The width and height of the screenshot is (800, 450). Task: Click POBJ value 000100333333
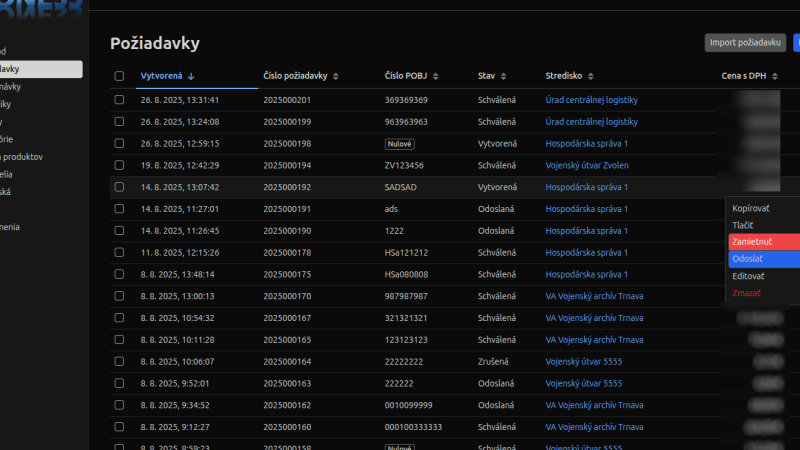pyautogui.click(x=413, y=427)
